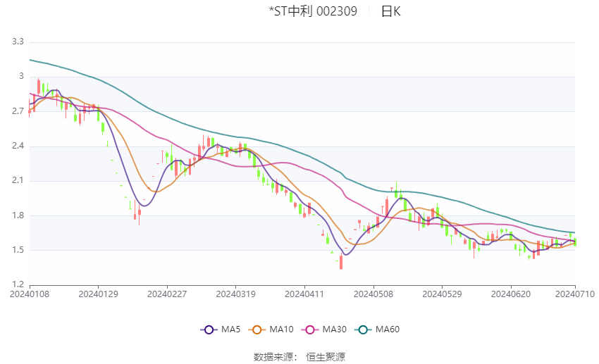599x364 pixels.
Task: Toggle the MA10 legend series
Action: [271, 330]
